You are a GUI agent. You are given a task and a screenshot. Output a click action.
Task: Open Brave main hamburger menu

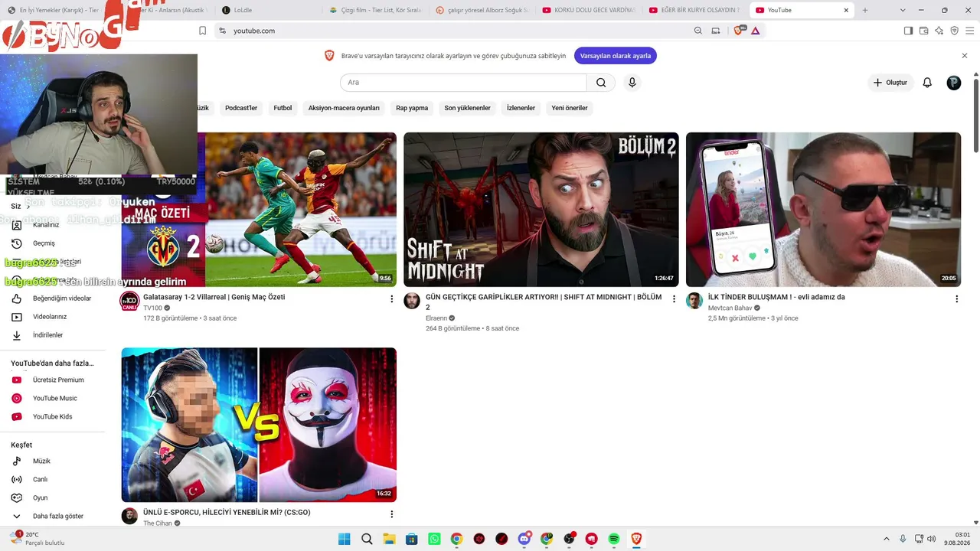coord(970,31)
